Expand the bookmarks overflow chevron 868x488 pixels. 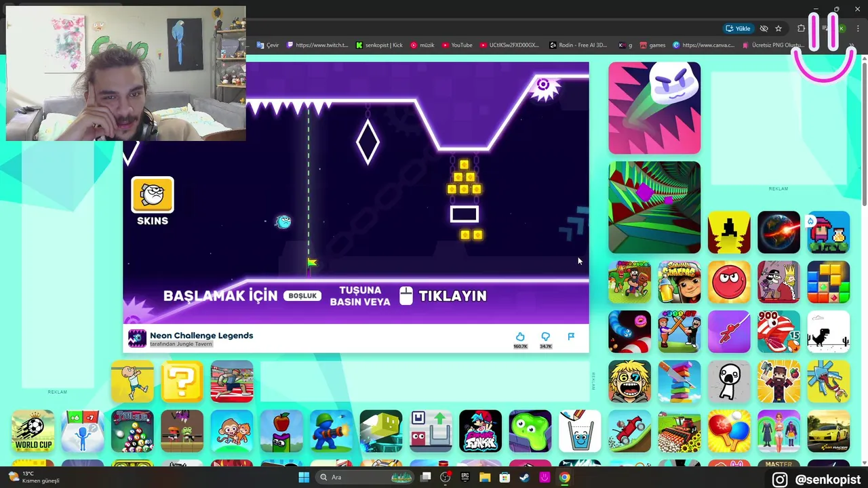point(852,45)
